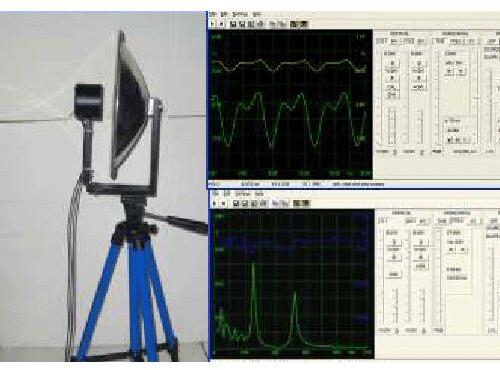Stop acquisition with the lower window's stop icon

[x=224, y=203]
